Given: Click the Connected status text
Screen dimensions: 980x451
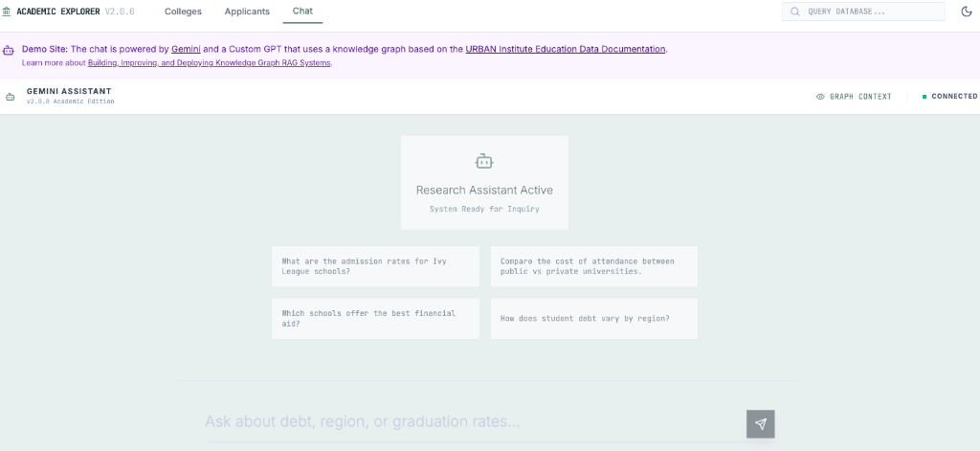Looking at the screenshot, I should pos(954,97).
